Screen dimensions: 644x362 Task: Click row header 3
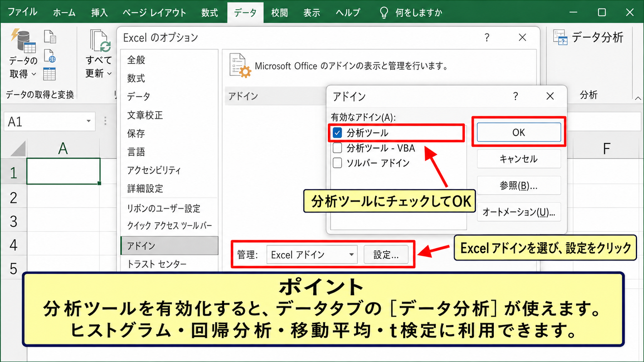13,221
